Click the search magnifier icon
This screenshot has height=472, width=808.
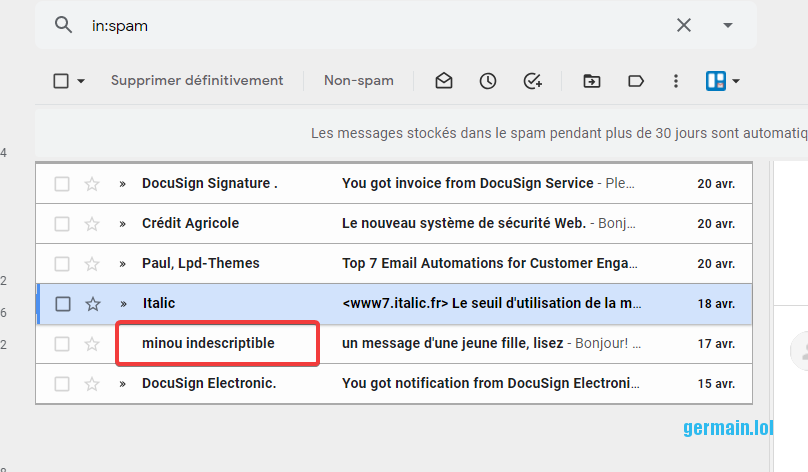pyautogui.click(x=64, y=25)
